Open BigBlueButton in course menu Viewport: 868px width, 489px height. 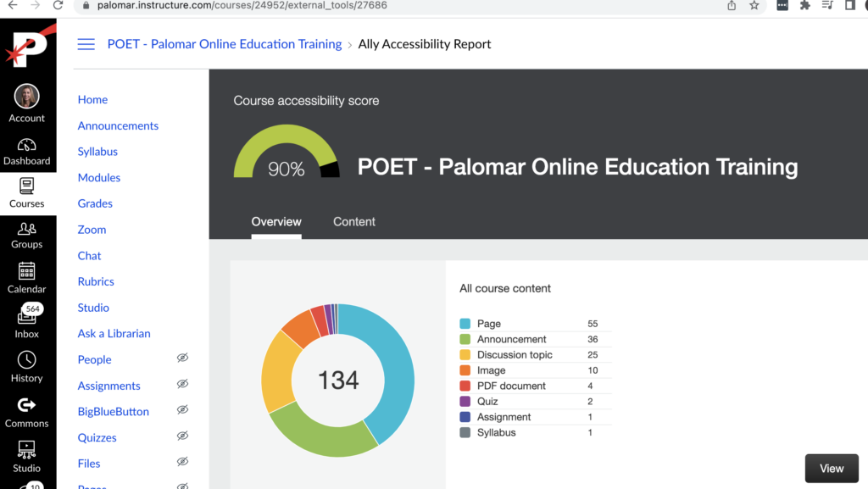114,412
